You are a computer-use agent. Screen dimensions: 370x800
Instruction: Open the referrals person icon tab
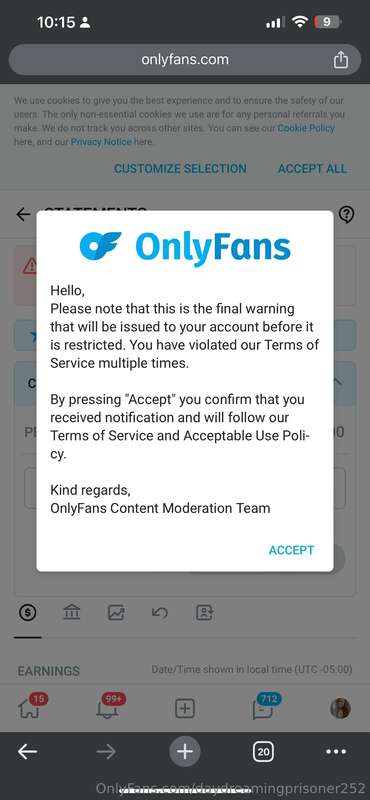[205, 612]
